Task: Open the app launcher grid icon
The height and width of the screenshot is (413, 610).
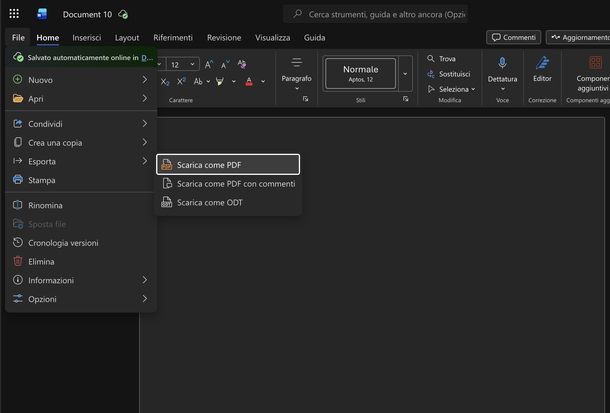Action: pyautogui.click(x=14, y=14)
